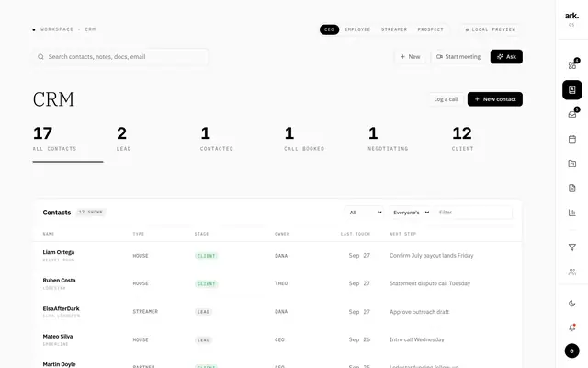Open the All type dropdown
588x368 pixels.
(364, 213)
